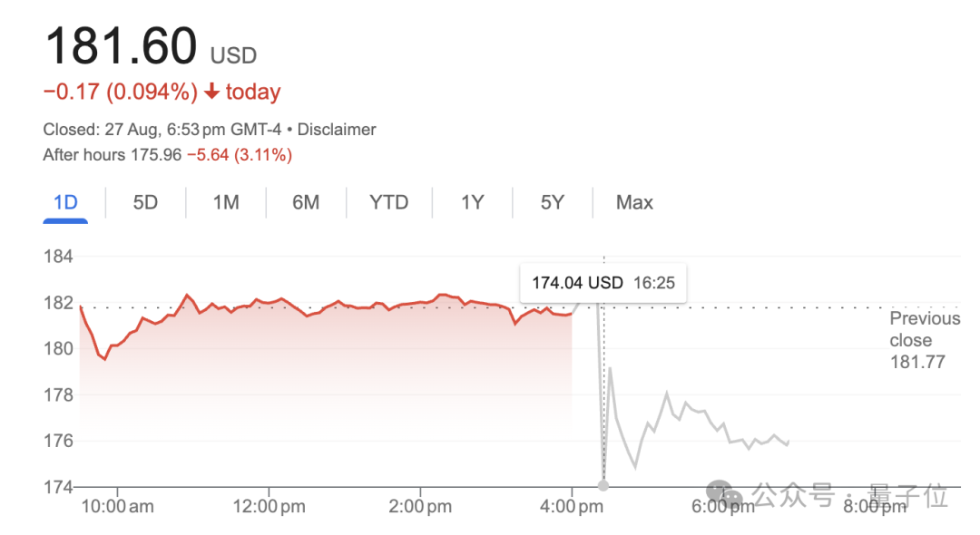Switch to the 5D tab

pos(145,202)
